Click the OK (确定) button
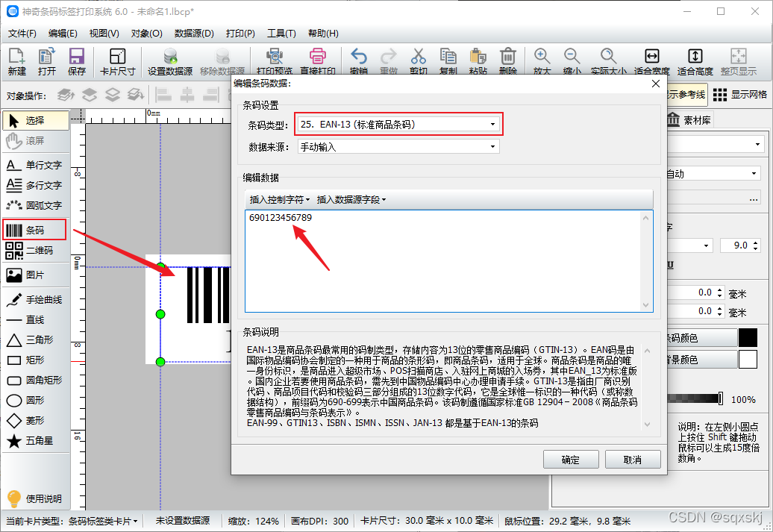Image resolution: width=773 pixels, height=532 pixels. pyautogui.click(x=571, y=460)
